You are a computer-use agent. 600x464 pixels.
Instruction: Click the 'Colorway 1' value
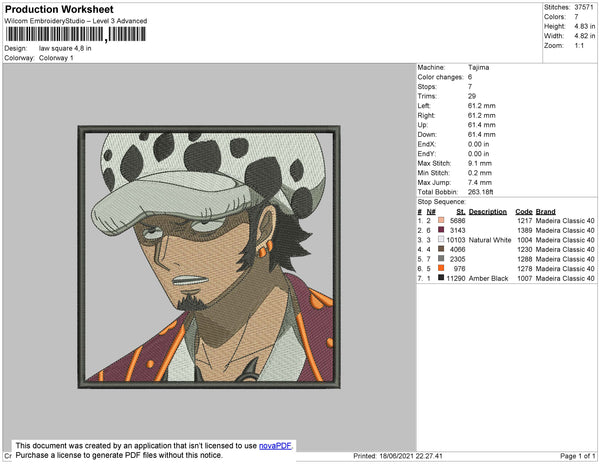(56, 58)
